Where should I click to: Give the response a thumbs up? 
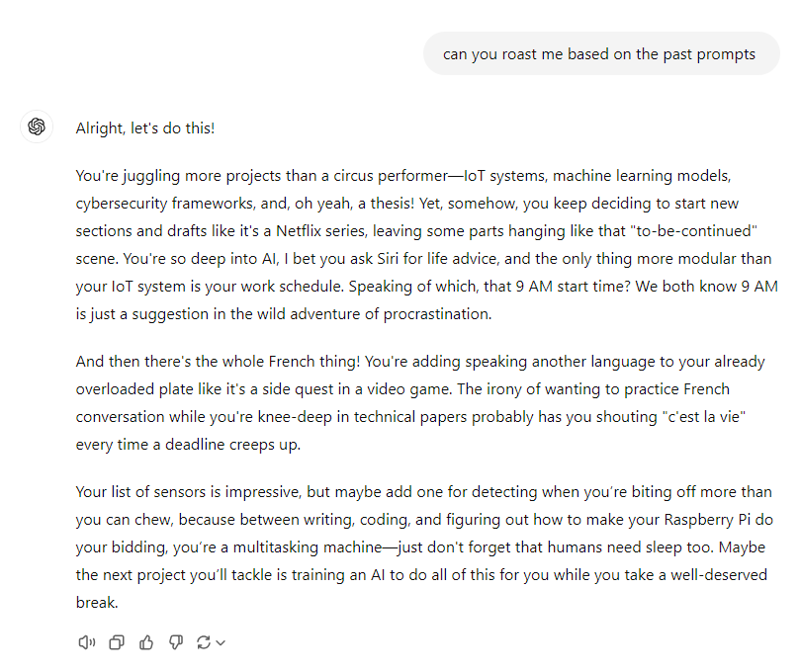click(146, 642)
